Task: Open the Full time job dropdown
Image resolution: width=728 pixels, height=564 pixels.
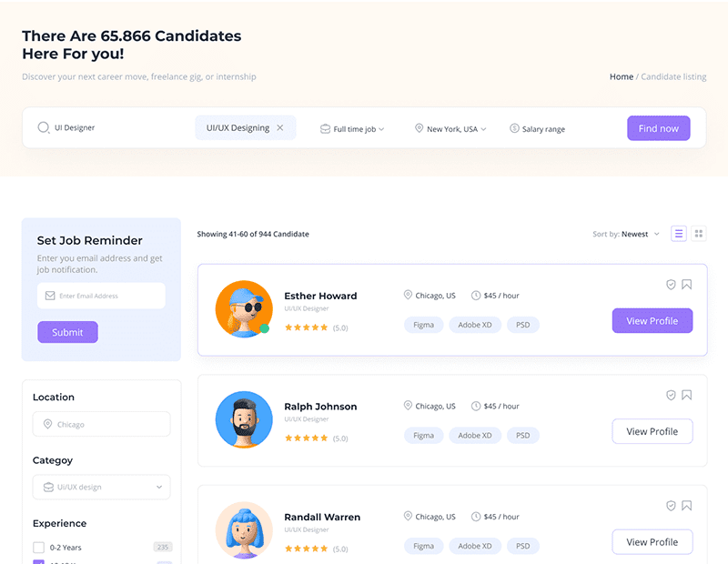Action: [x=352, y=129]
